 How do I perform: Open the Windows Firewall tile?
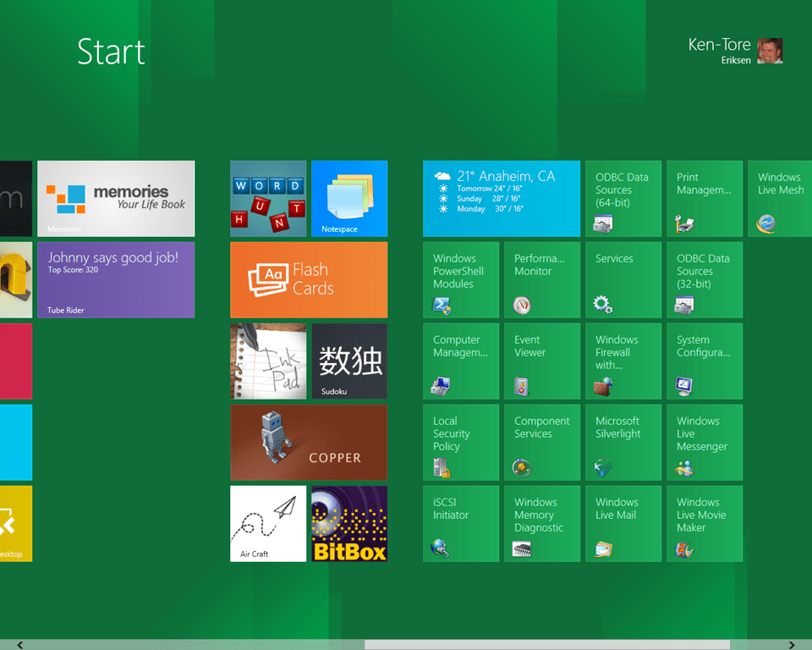(x=623, y=361)
